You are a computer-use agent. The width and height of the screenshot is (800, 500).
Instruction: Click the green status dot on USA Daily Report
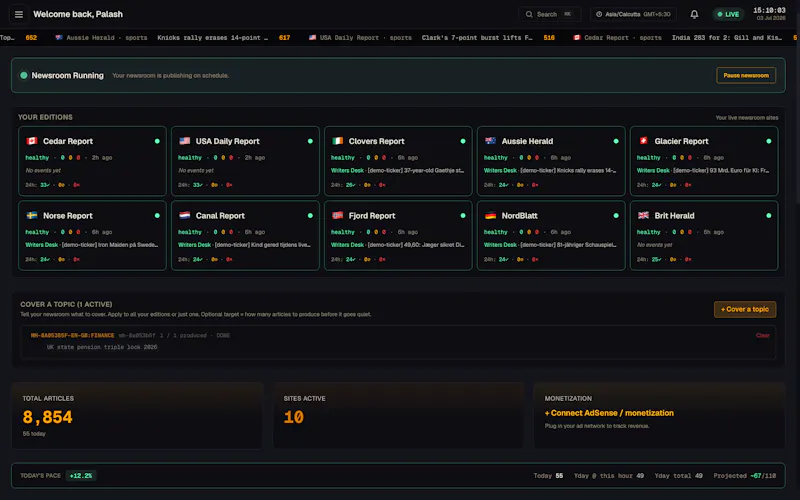click(310, 141)
